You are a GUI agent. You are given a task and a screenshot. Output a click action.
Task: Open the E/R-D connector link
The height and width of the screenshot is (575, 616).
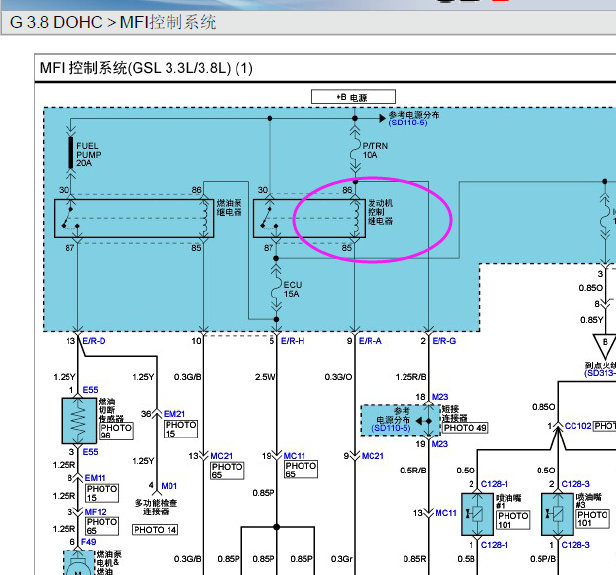94,341
